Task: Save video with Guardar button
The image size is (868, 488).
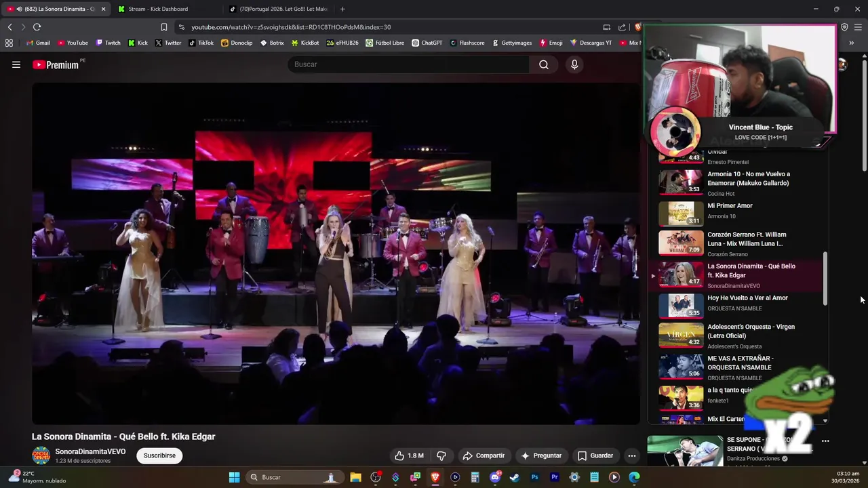Action: [x=595, y=455]
